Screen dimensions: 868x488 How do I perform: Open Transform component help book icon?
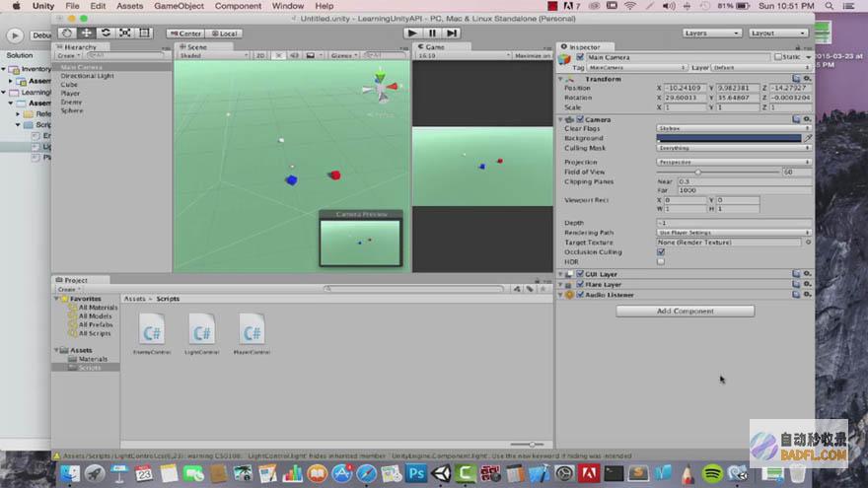coord(796,79)
